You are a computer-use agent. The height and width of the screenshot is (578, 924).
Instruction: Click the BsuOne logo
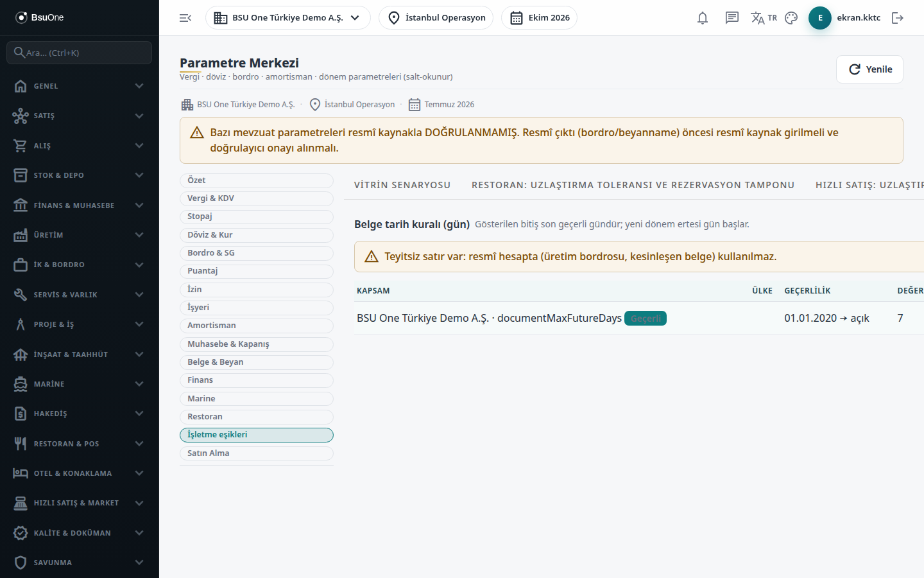[40, 17]
